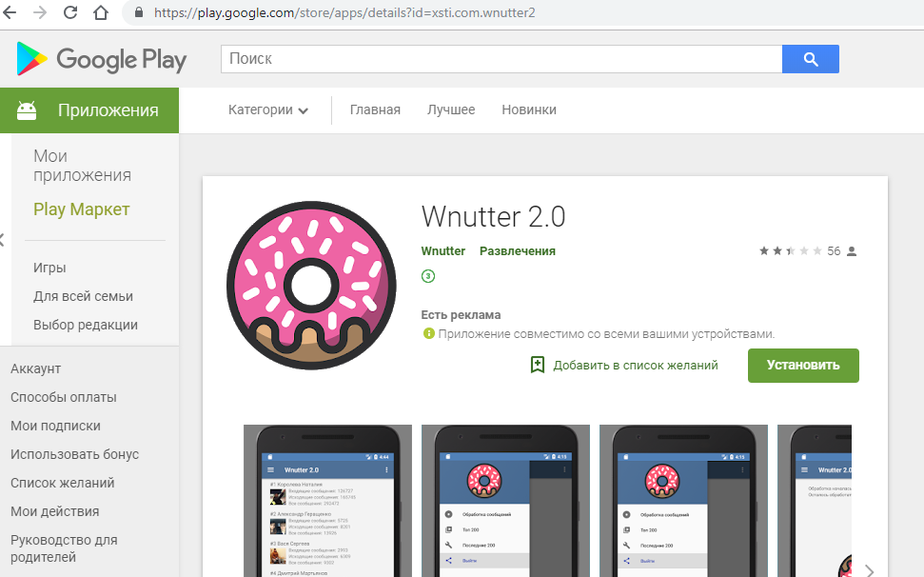The height and width of the screenshot is (577, 924).
Task: Open Список желаний in sidebar
Action: (63, 483)
